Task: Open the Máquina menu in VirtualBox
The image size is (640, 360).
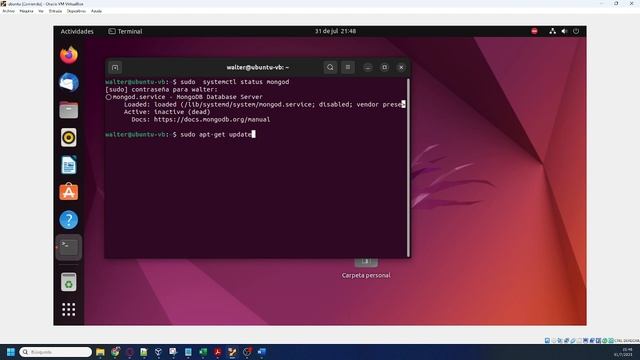Action: [27, 11]
